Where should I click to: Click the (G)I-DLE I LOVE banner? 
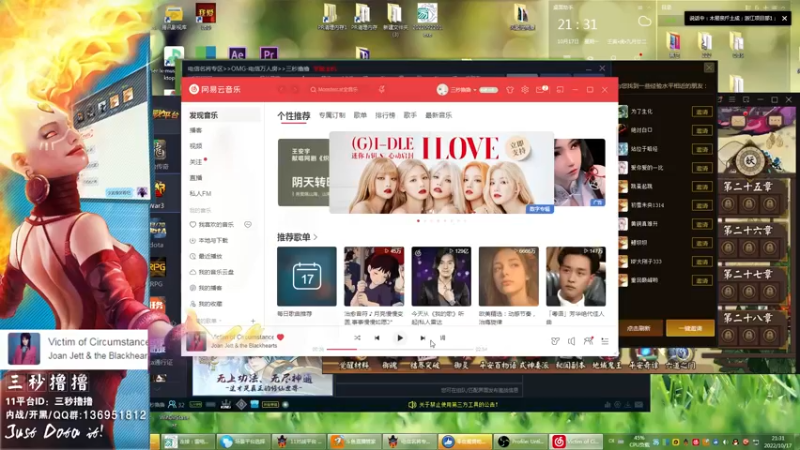tap(441, 172)
